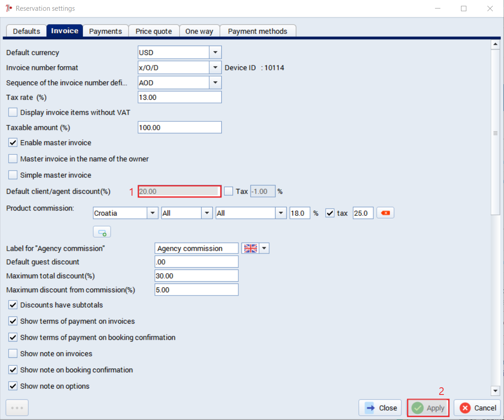
Task: Open the language arrow next to UK flag
Action: 264,249
